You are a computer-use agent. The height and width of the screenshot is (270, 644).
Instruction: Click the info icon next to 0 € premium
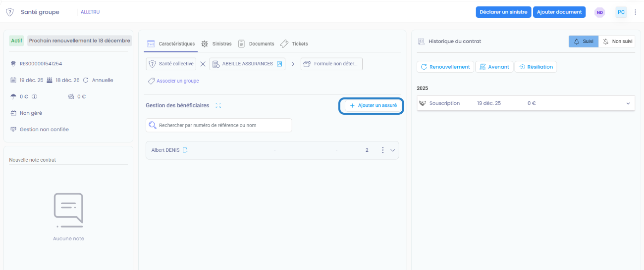[35, 96]
